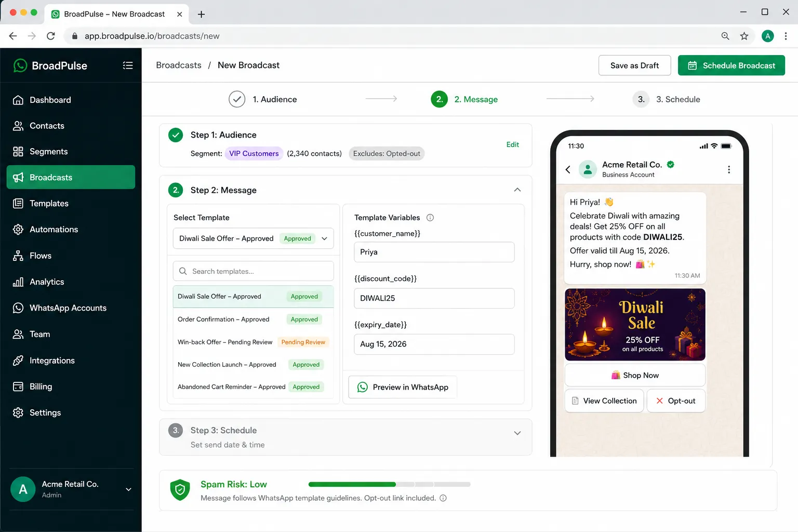Click Schedule Broadcast button

731,65
